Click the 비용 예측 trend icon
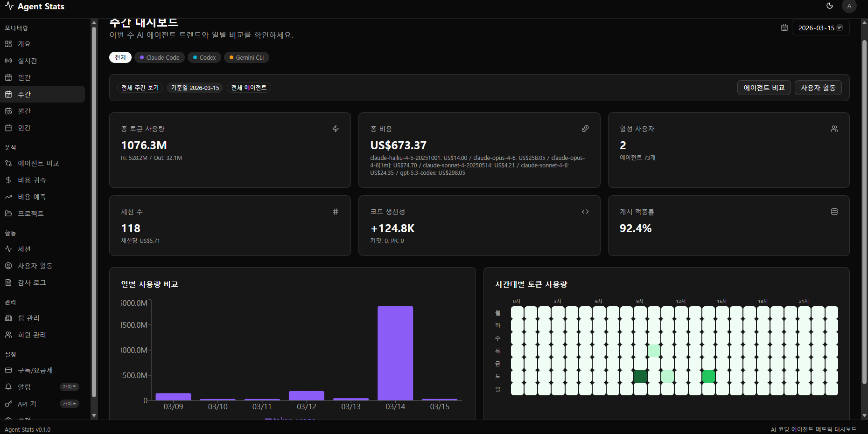This screenshot has width=868, height=434. pos(8,197)
